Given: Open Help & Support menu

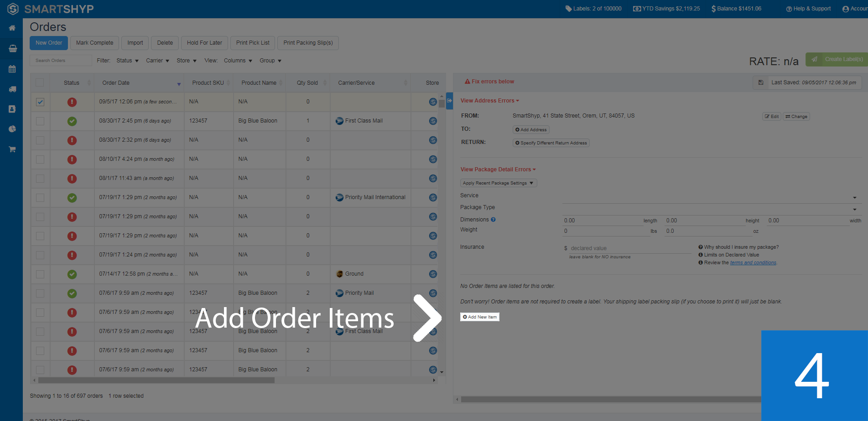Looking at the screenshot, I should pos(808,9).
